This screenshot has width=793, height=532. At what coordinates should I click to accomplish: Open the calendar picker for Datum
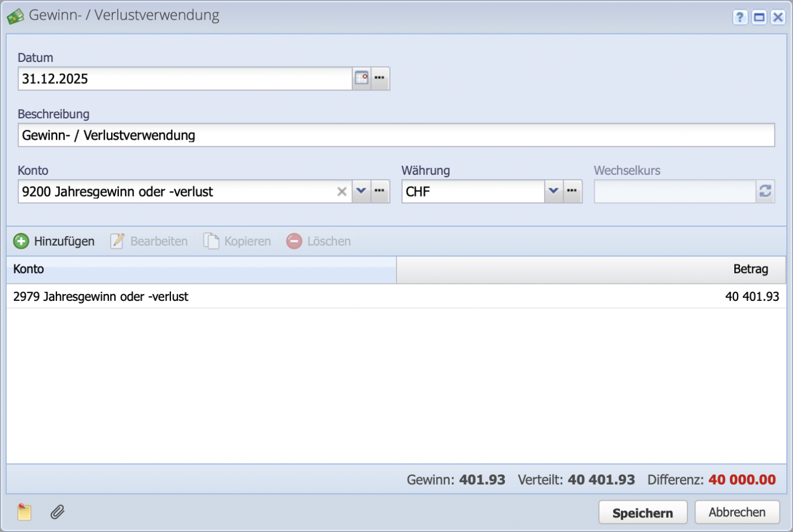pyautogui.click(x=361, y=78)
